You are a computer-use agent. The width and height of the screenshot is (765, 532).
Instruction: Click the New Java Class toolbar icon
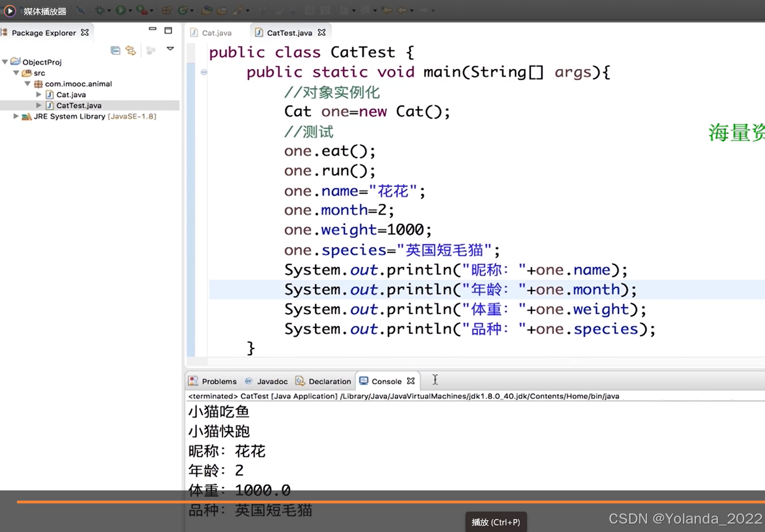point(183,10)
